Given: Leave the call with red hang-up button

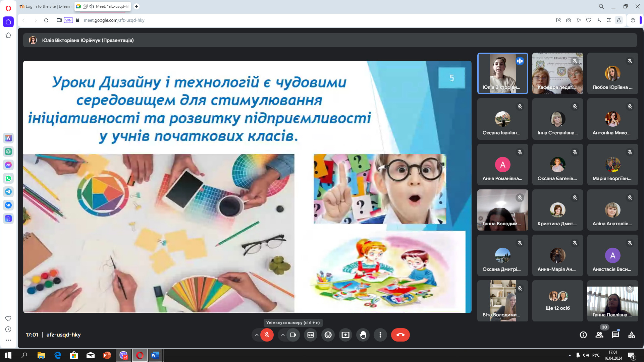Looking at the screenshot, I should [x=400, y=335].
